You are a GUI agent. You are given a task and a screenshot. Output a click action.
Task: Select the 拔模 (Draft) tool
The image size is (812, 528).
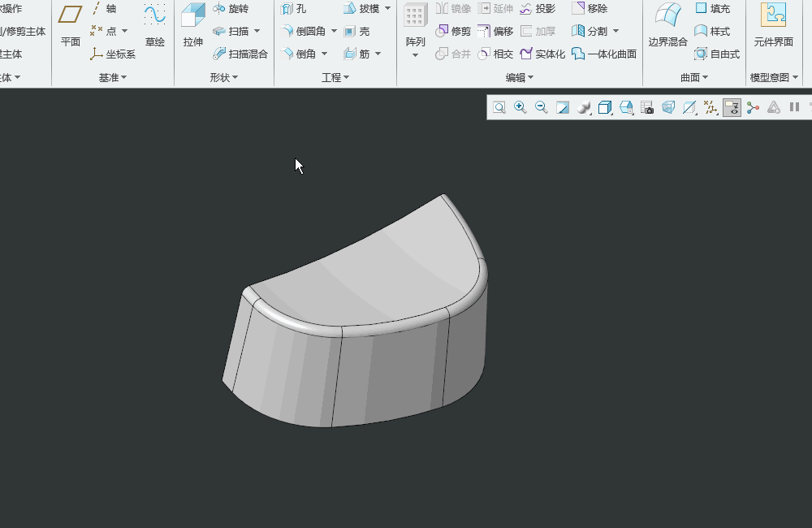[x=362, y=9]
